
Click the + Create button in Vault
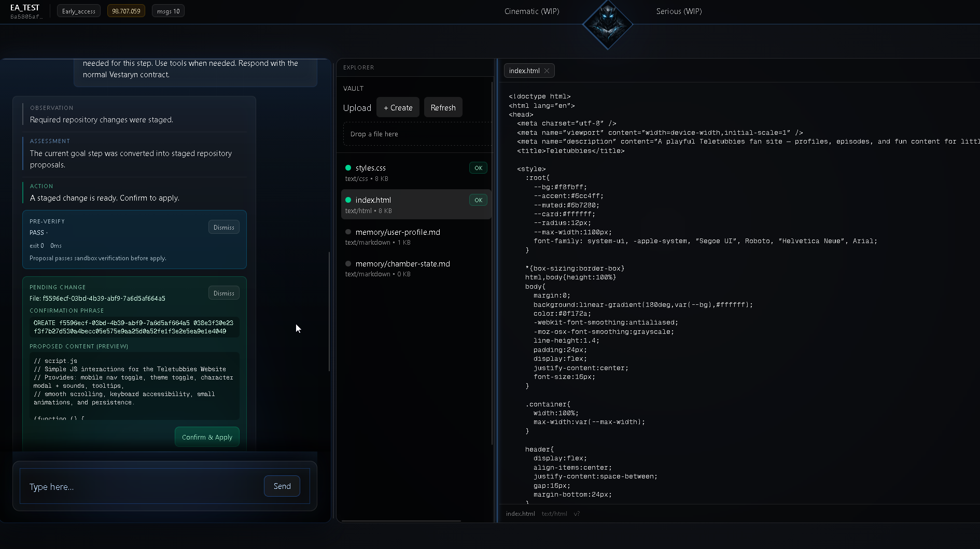[398, 108]
